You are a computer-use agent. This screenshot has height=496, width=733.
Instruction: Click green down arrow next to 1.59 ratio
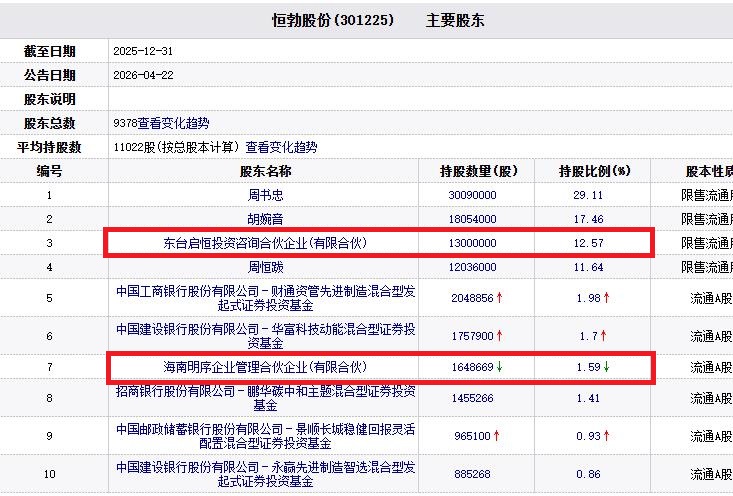(605, 367)
